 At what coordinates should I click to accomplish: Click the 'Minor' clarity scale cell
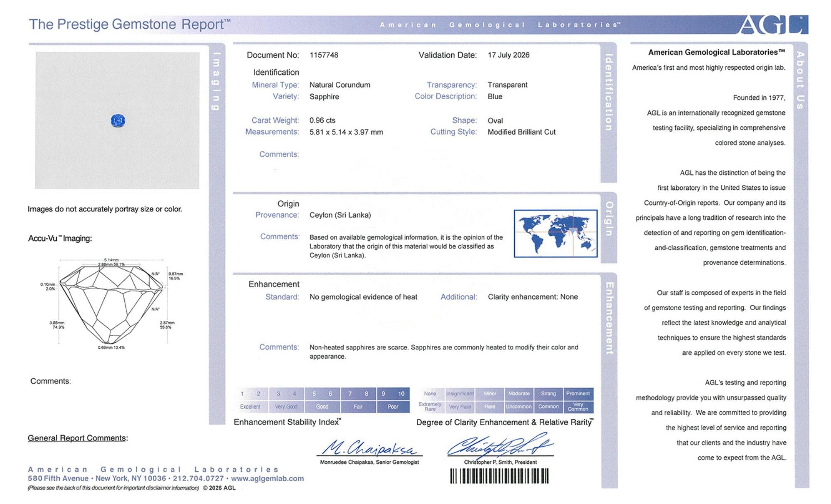[x=490, y=394]
